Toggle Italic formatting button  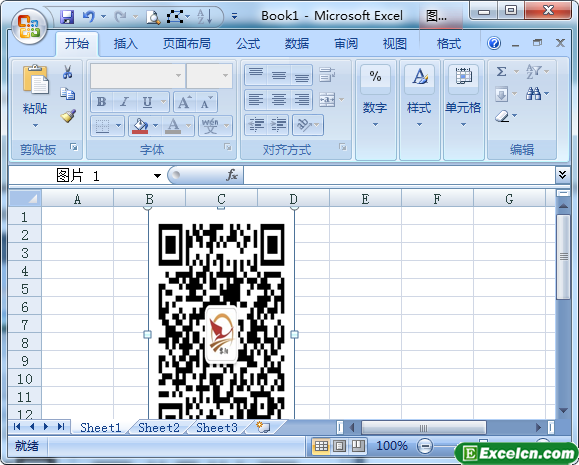(x=124, y=102)
